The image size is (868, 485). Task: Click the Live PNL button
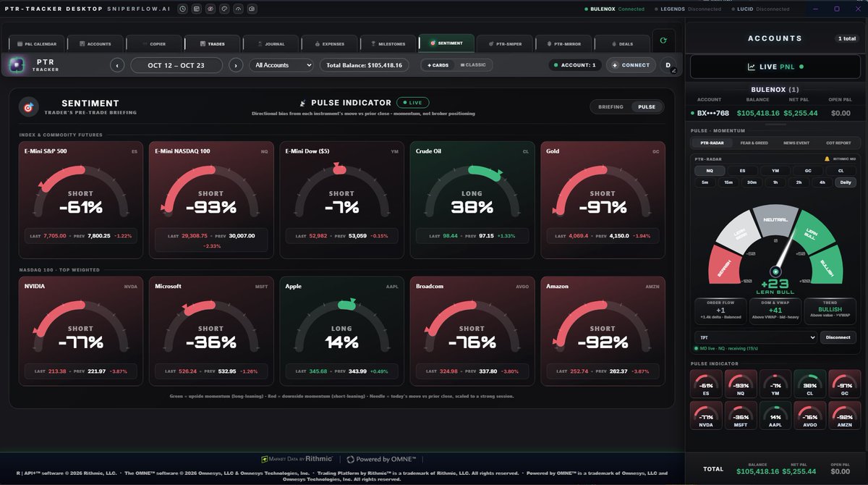pos(775,67)
